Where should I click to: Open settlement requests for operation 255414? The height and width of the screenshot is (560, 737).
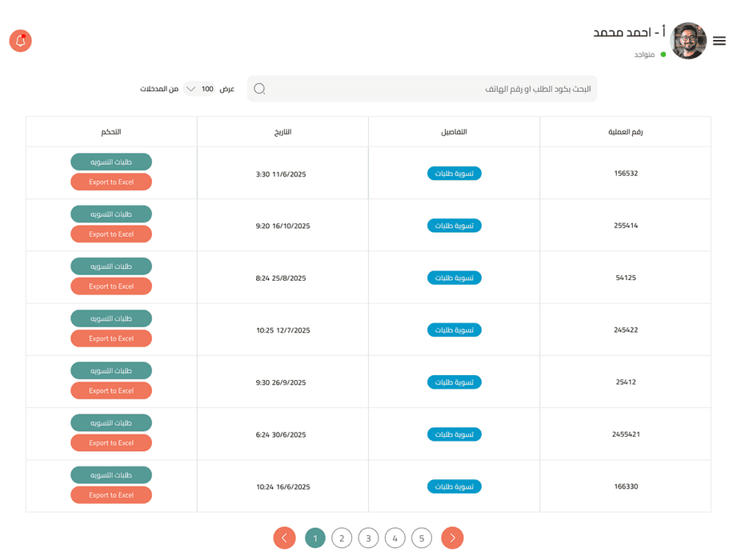pyautogui.click(x=111, y=214)
